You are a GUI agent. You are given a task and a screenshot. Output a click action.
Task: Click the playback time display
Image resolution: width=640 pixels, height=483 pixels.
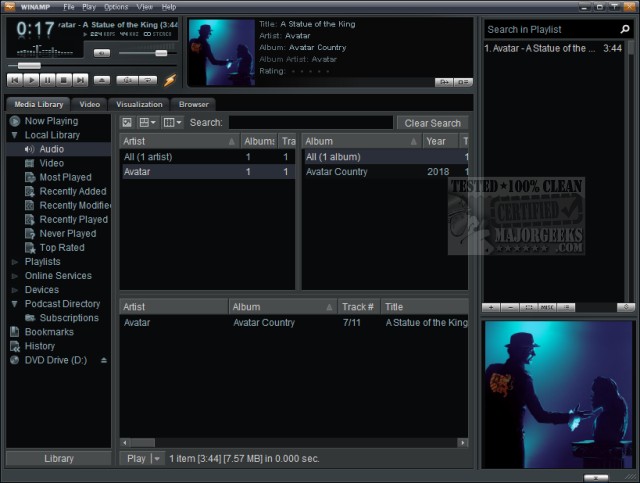point(36,29)
